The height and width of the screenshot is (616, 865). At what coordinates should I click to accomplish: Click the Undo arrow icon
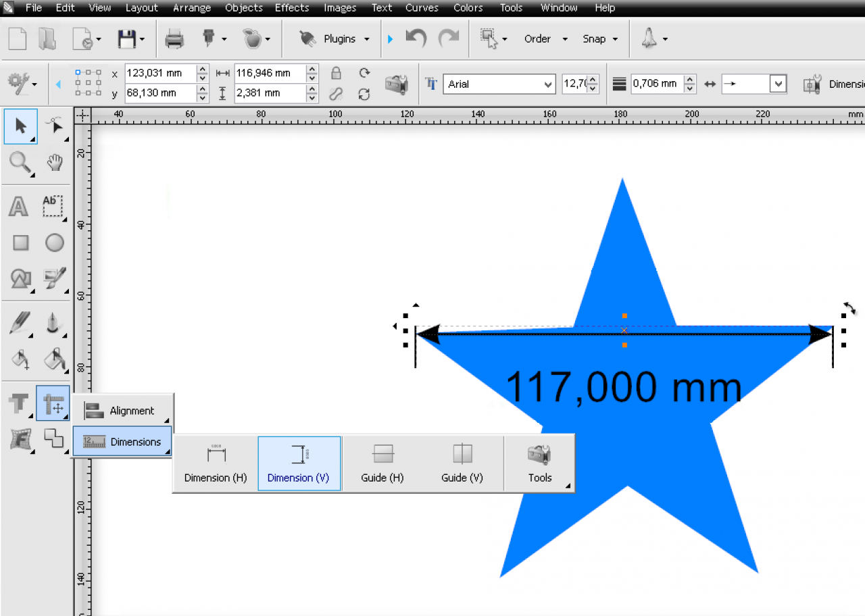416,38
